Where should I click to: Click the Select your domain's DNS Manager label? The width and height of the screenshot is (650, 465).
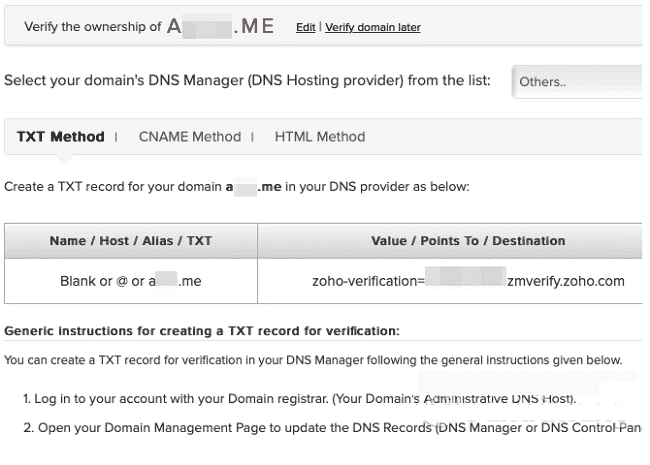247,80
